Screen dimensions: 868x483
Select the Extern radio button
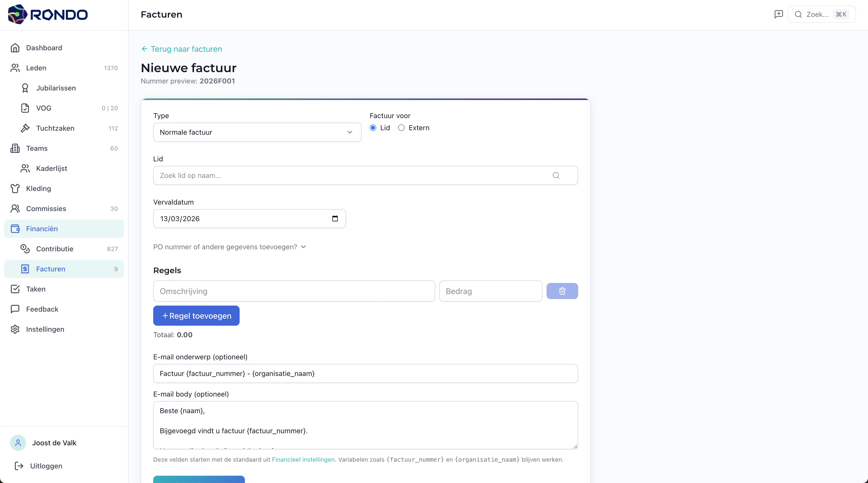[401, 128]
